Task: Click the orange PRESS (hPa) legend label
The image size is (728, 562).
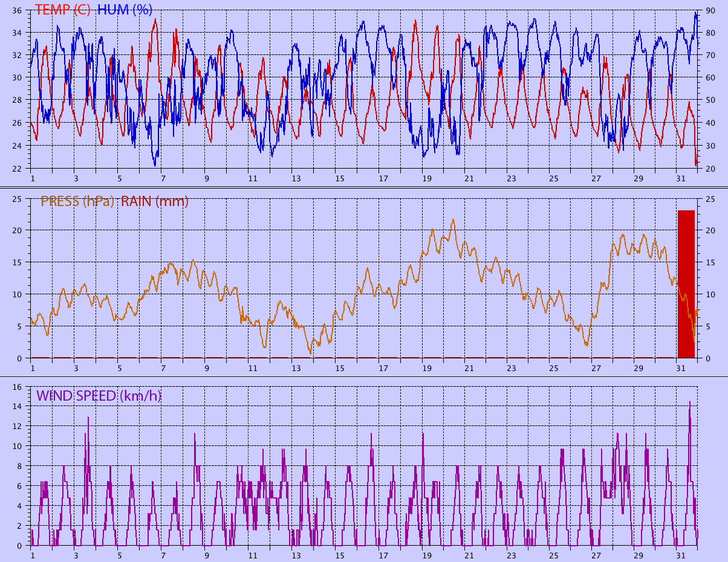Action: pyautogui.click(x=78, y=201)
